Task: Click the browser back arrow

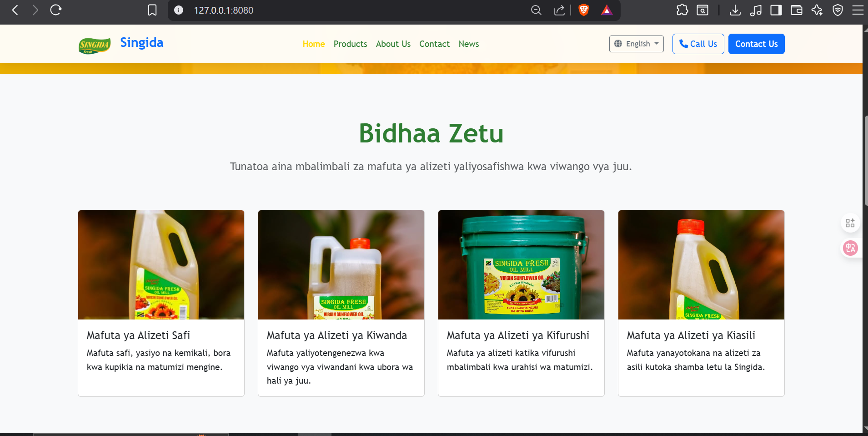Action: point(15,10)
